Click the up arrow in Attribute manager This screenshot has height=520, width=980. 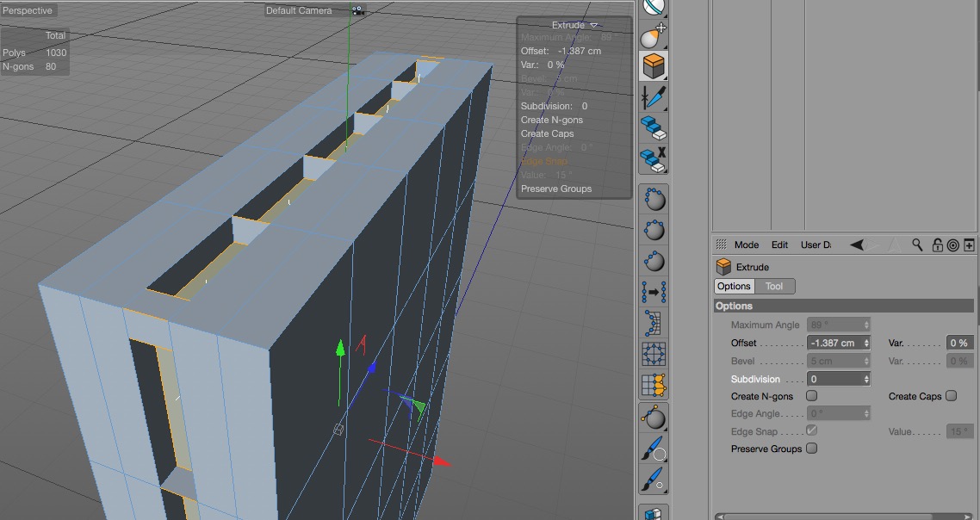895,245
